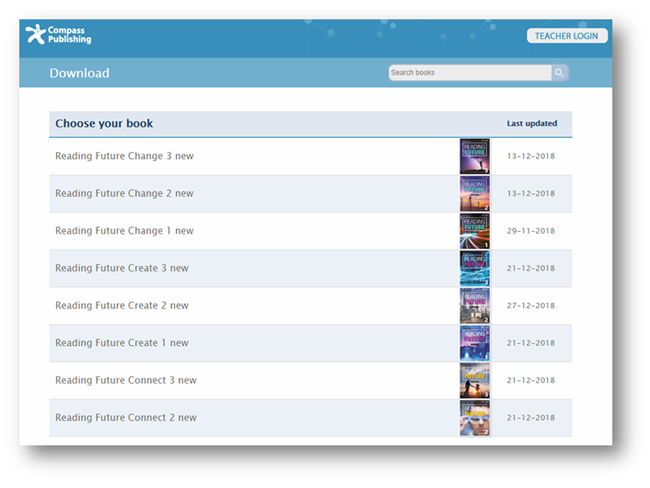Focus the Search books input field
650x488 pixels.
pos(470,73)
